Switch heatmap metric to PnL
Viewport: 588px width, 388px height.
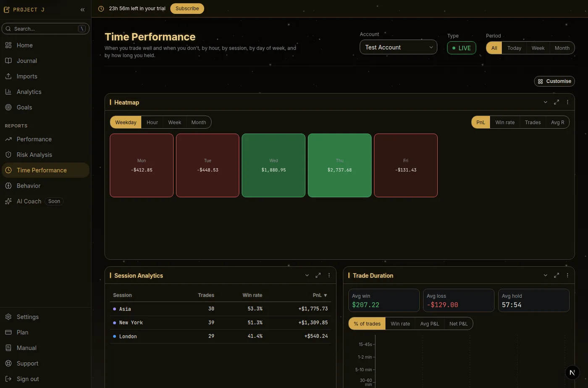click(481, 122)
